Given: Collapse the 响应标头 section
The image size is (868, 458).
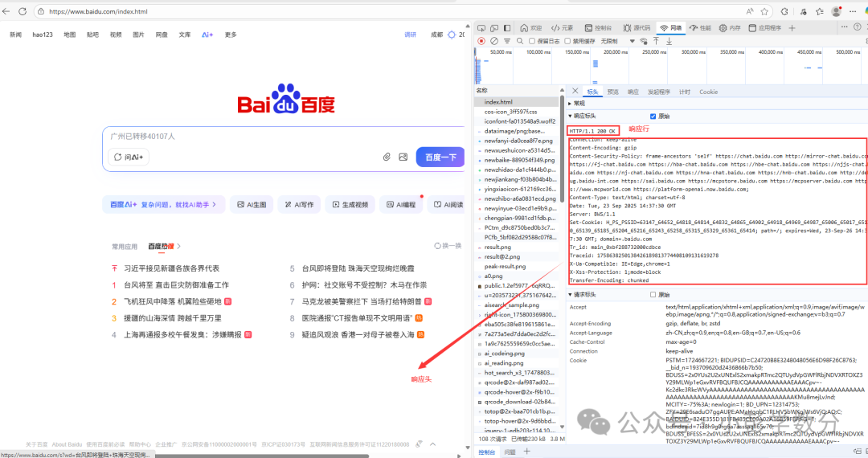Looking at the screenshot, I should pos(570,117).
